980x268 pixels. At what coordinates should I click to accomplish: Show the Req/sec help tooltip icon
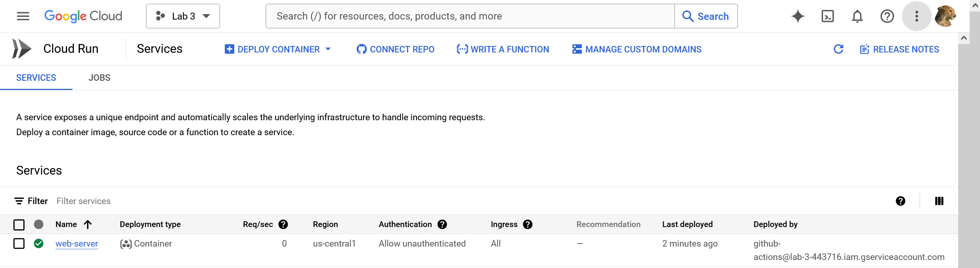283,224
